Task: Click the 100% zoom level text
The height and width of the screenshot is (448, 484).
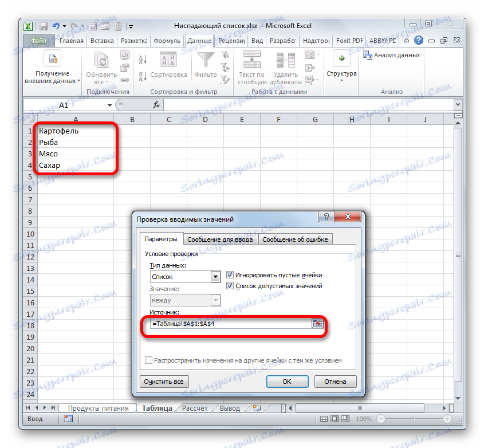Action: pos(364,419)
